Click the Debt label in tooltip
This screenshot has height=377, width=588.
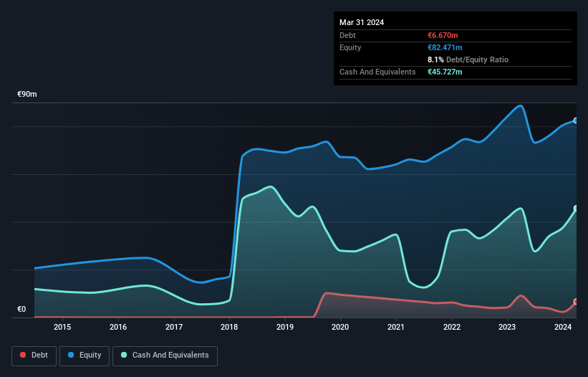(347, 35)
